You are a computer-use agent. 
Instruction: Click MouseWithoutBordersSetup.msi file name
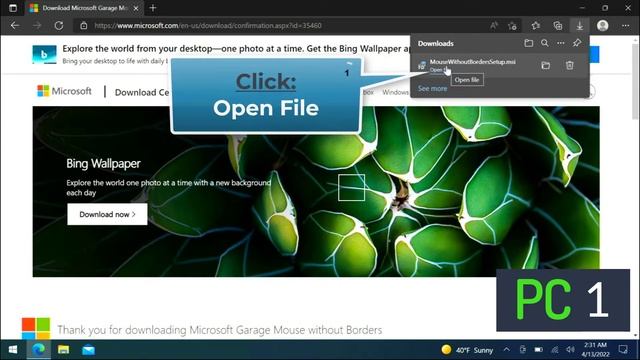472,62
